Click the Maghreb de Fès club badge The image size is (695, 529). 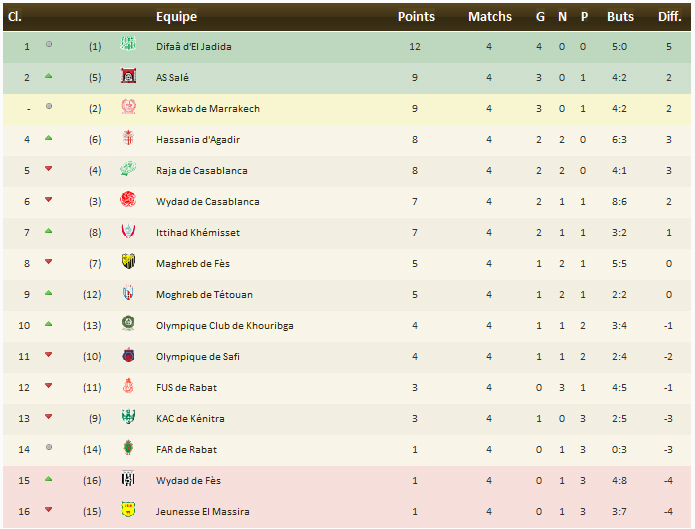click(x=127, y=262)
